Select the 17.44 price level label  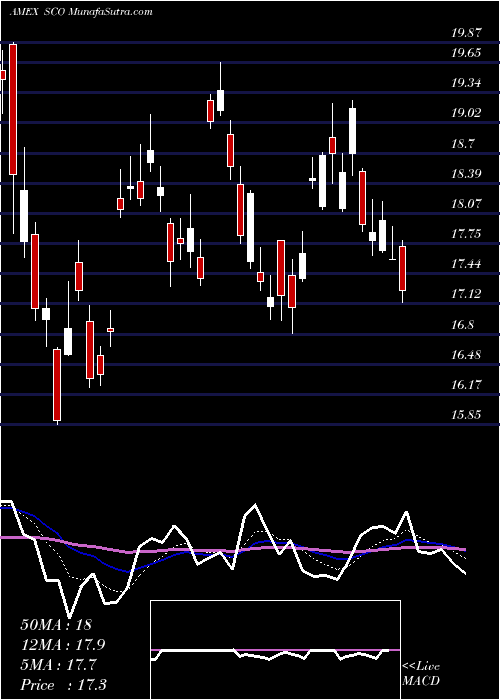pyautogui.click(x=467, y=264)
